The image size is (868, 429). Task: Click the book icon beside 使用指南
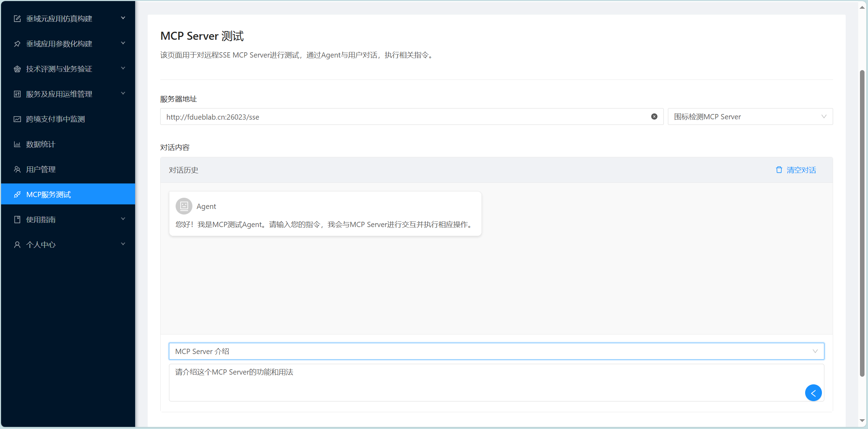click(17, 219)
